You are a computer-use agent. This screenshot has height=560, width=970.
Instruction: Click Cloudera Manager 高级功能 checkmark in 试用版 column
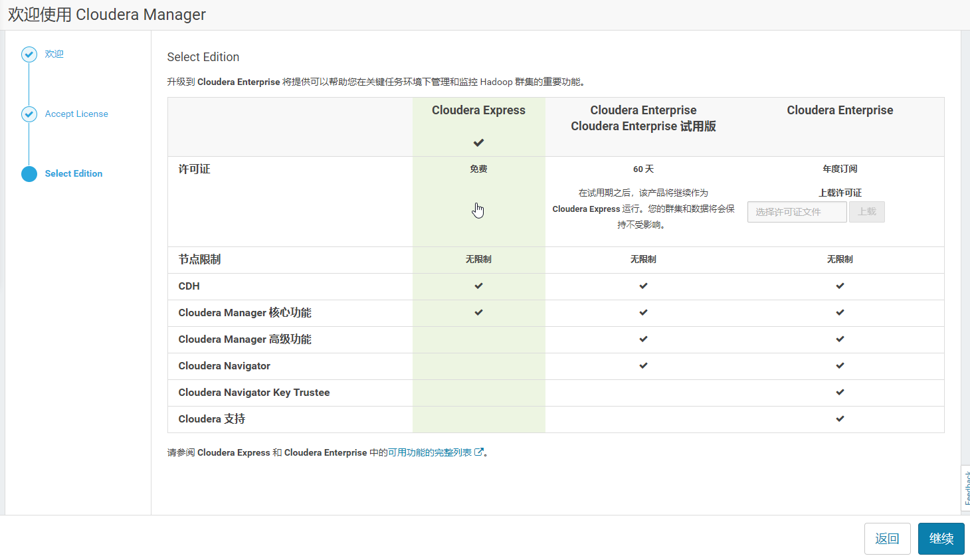(643, 339)
